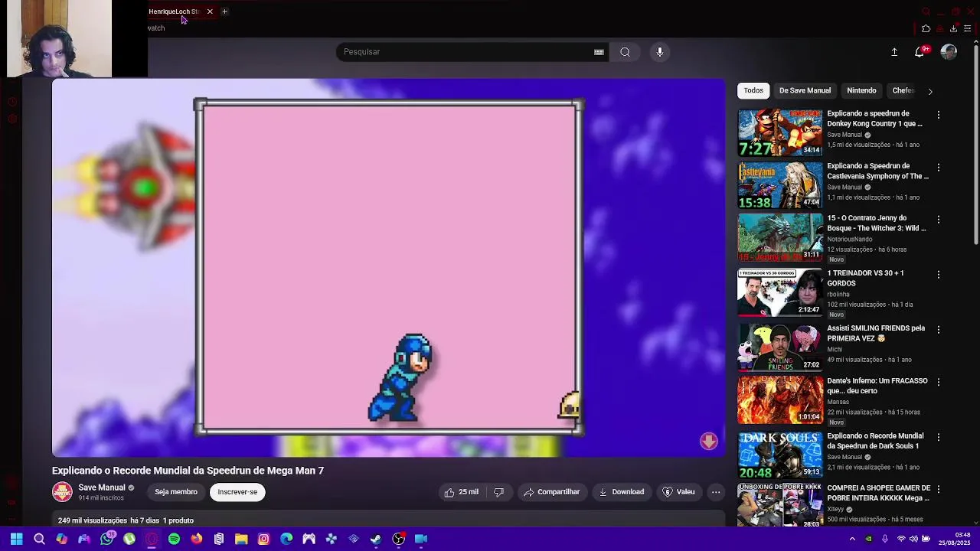Open browser downloads icon
The image size is (980, 551).
953,29
